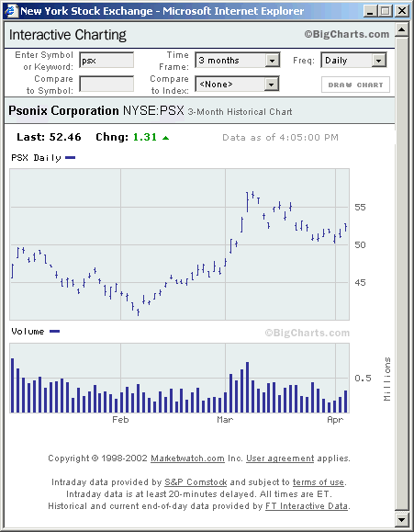The image size is (414, 532).
Task: Click the Compare to Symbol input field
Action: pos(106,84)
